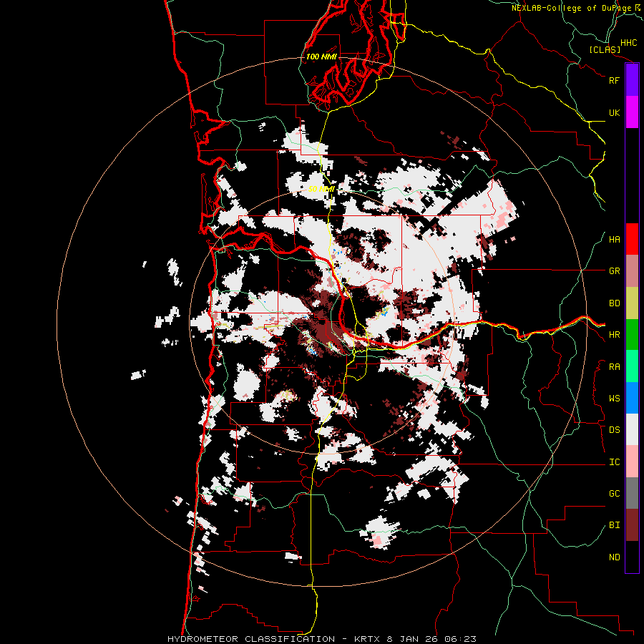This screenshot has width=644, height=644.
Task: Click the UK magenta legend swatch
Action: click(x=632, y=112)
